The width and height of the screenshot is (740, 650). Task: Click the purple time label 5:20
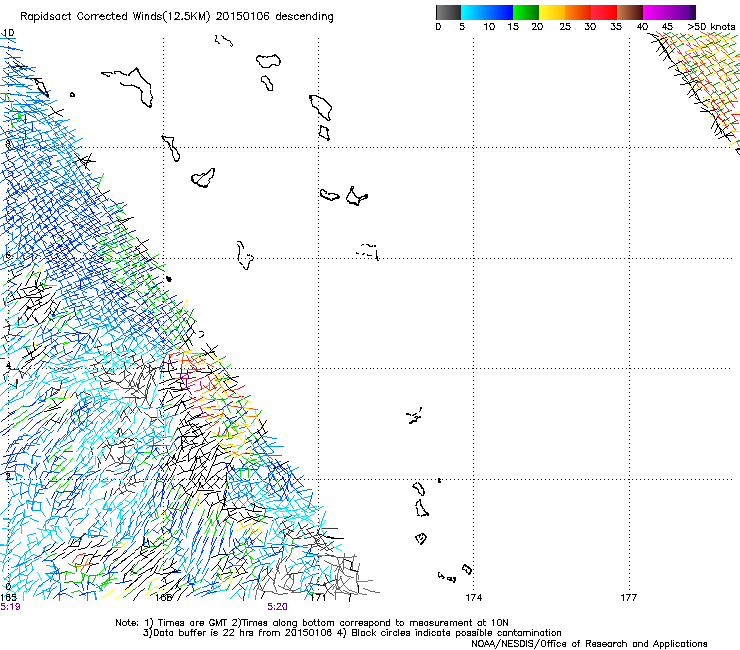click(x=277, y=607)
